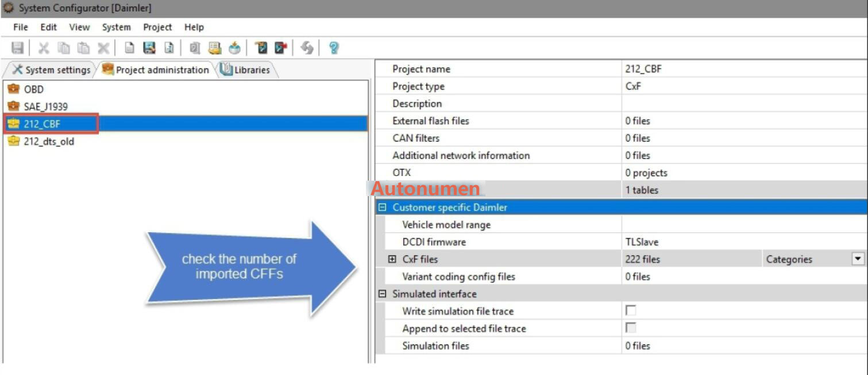The width and height of the screenshot is (868, 375).
Task: Select the Description property label
Action: 417,104
